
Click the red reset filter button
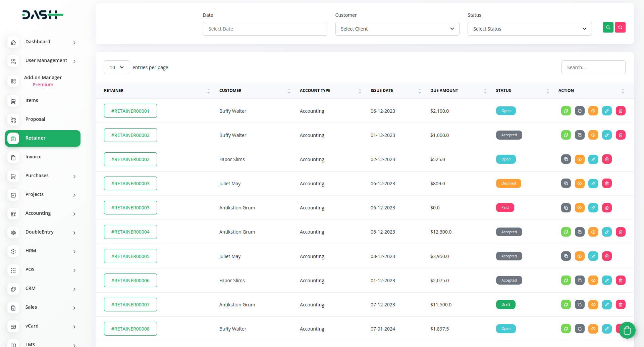[x=620, y=28]
